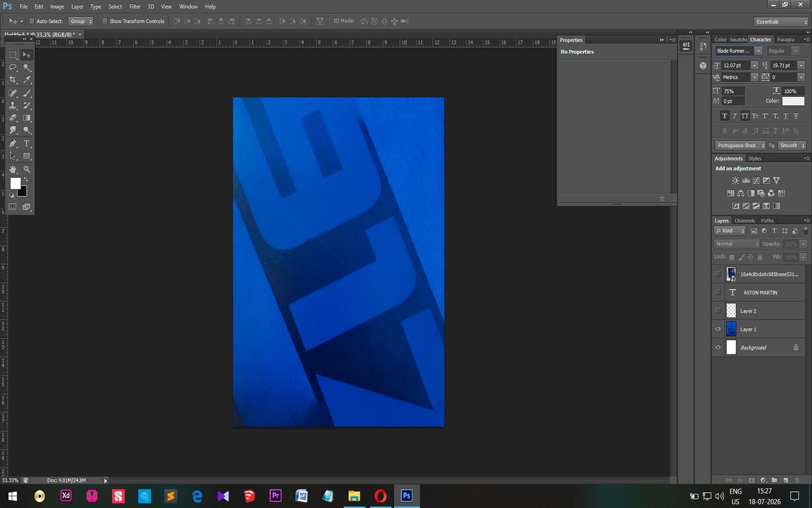The width and height of the screenshot is (812, 508).
Task: Select the Crop tool
Action: (13, 80)
